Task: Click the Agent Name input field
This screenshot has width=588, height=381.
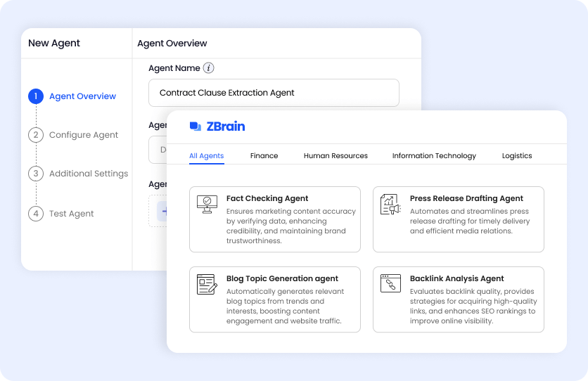Action: pos(274,93)
